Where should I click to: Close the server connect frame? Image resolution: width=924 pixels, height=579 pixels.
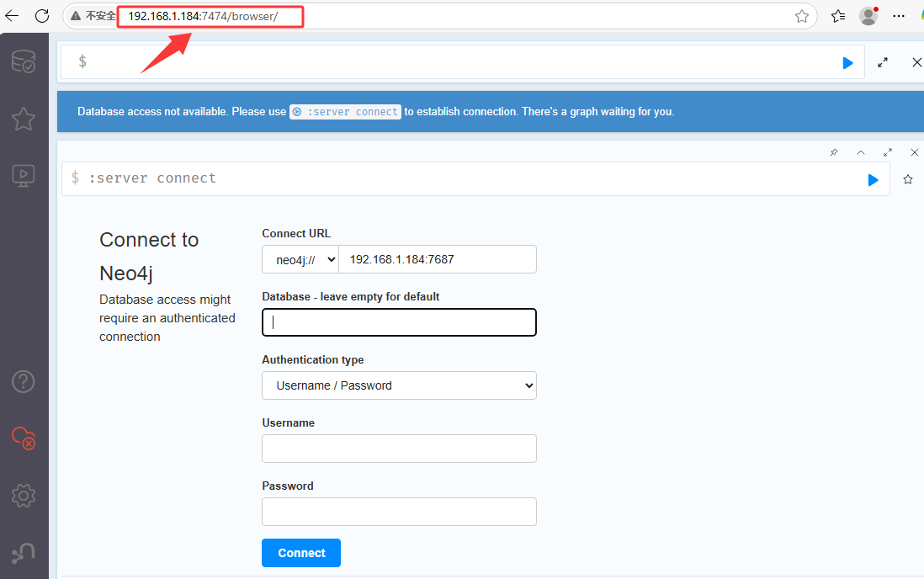[915, 152]
